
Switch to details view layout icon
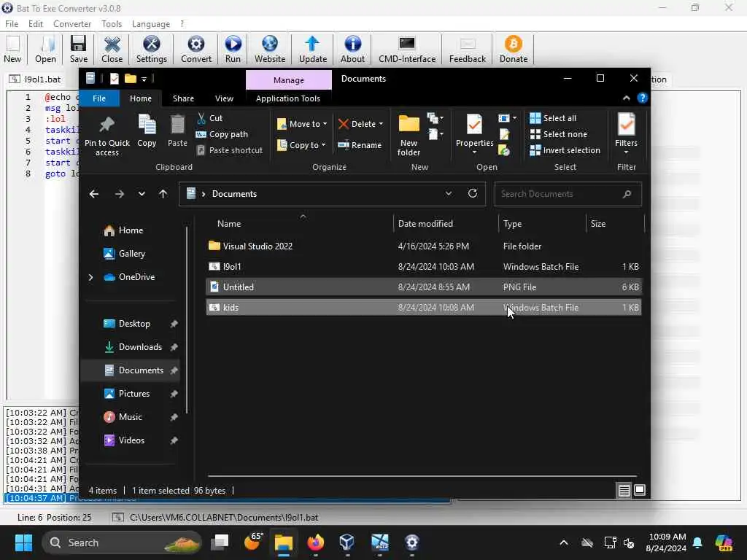pyautogui.click(x=624, y=490)
